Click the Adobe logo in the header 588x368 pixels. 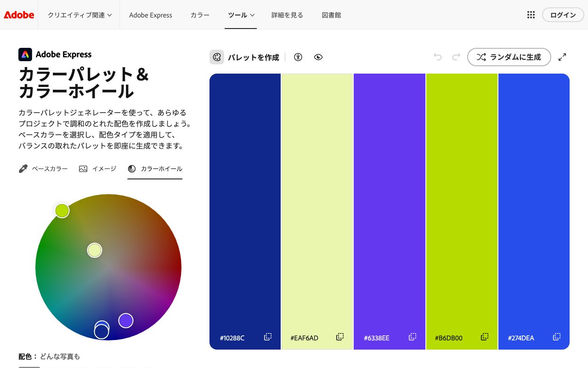[x=19, y=15]
